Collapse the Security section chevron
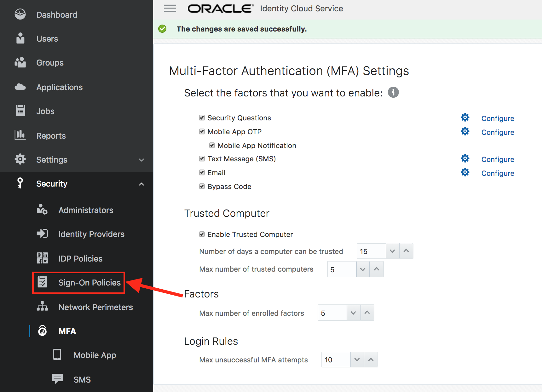 141,184
